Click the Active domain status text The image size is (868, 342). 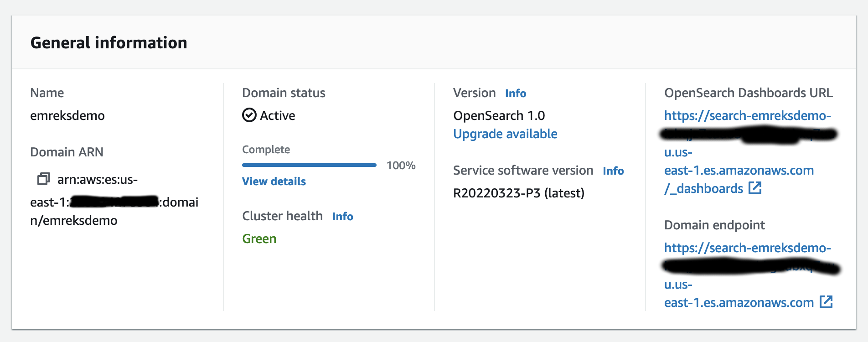coord(278,116)
